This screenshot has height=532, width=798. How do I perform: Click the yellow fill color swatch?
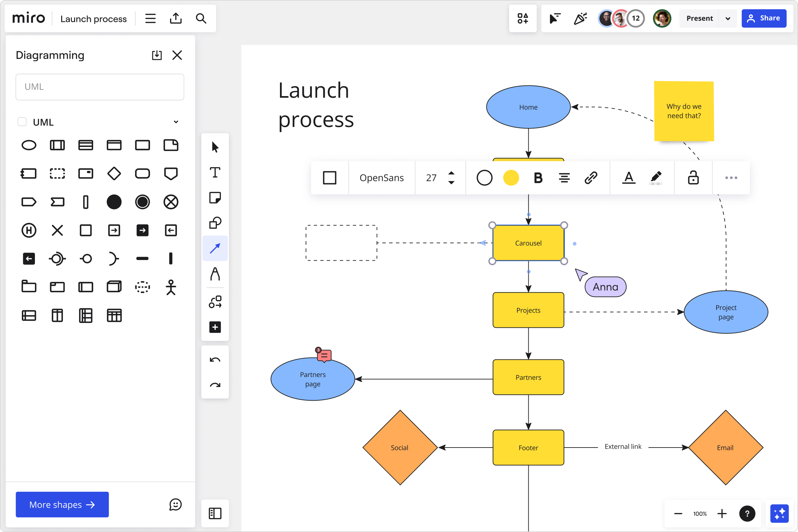coord(511,178)
